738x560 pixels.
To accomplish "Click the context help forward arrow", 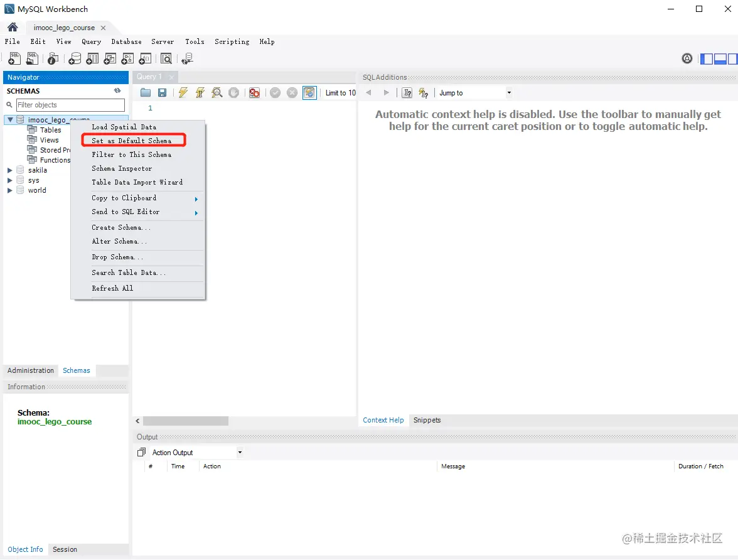I will pyautogui.click(x=386, y=93).
